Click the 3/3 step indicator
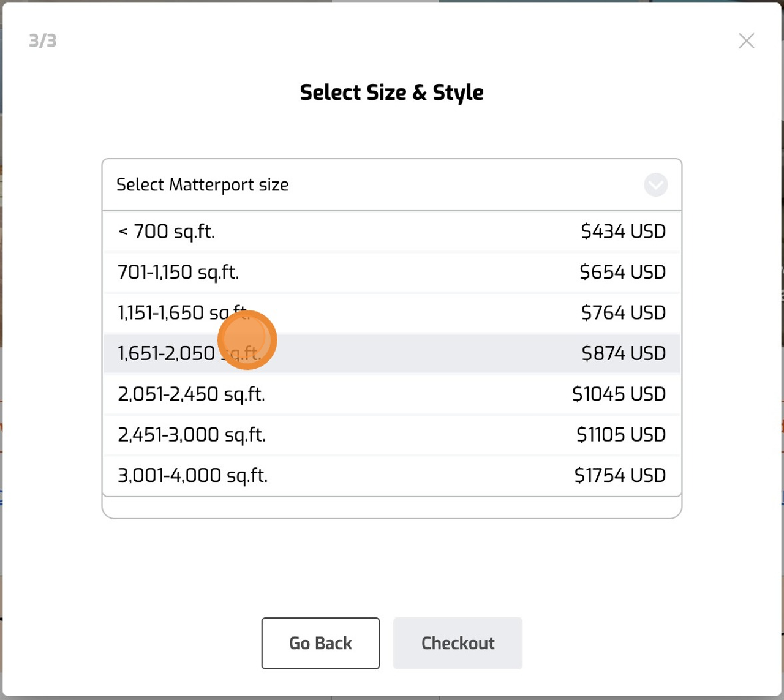The width and height of the screenshot is (784, 700). click(x=42, y=41)
